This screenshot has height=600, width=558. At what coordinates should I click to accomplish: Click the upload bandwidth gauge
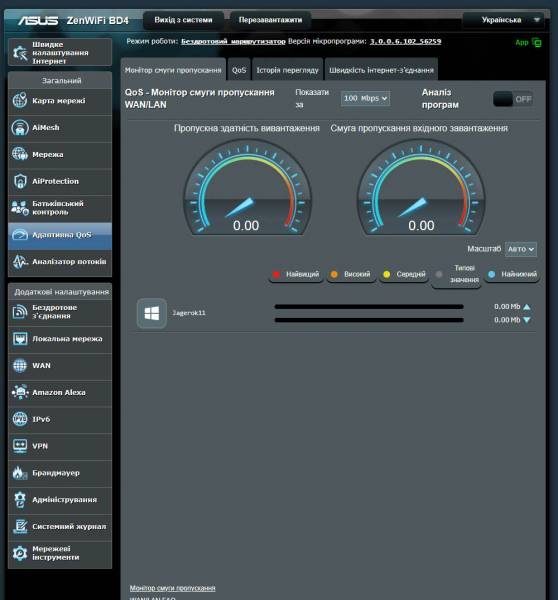(x=247, y=187)
